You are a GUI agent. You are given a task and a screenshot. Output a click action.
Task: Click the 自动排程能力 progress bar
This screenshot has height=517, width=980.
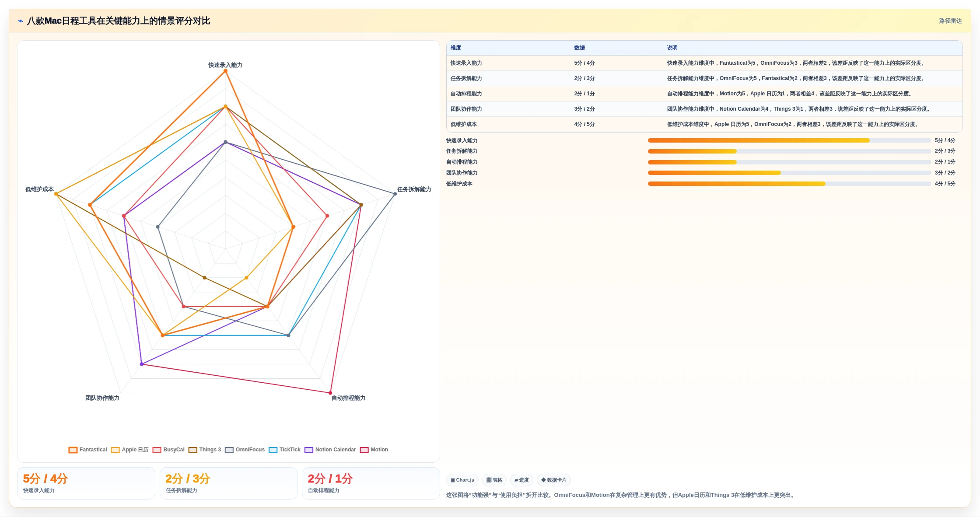[789, 162]
